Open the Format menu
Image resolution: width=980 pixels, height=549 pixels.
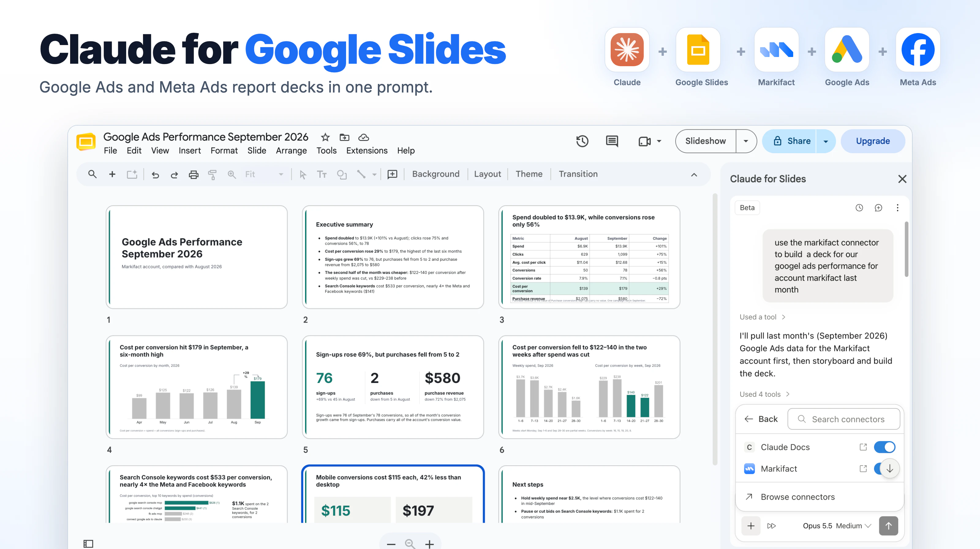[224, 151]
